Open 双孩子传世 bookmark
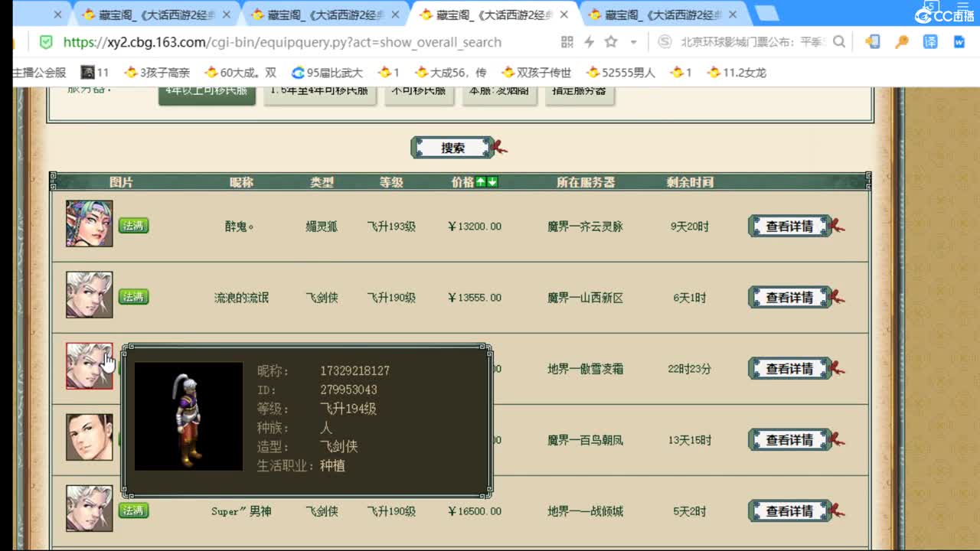 coord(537,73)
